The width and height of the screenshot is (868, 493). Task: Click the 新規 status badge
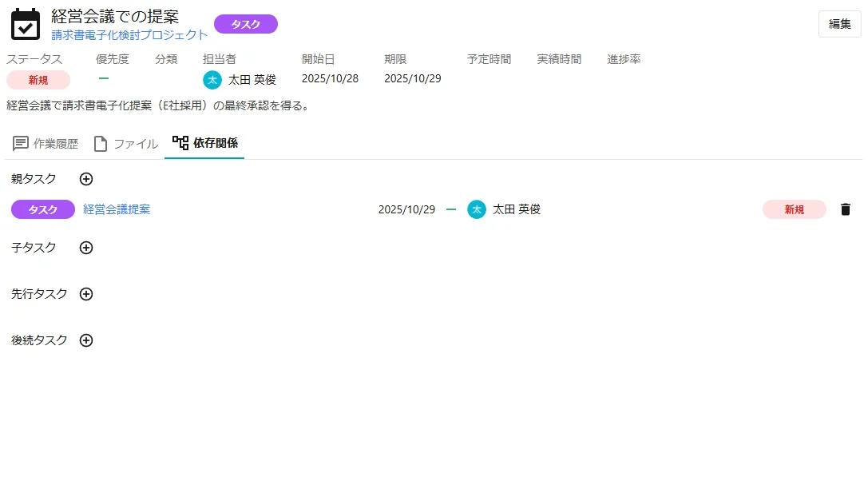tap(37, 79)
